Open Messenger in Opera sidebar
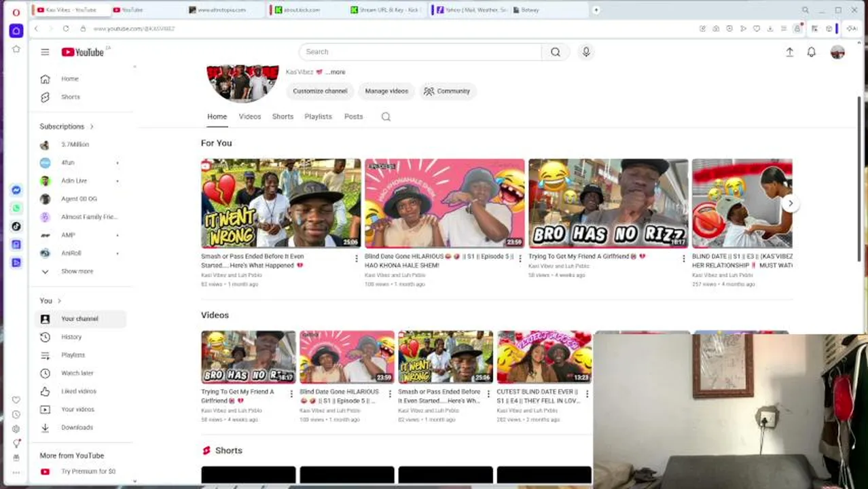 click(x=16, y=190)
